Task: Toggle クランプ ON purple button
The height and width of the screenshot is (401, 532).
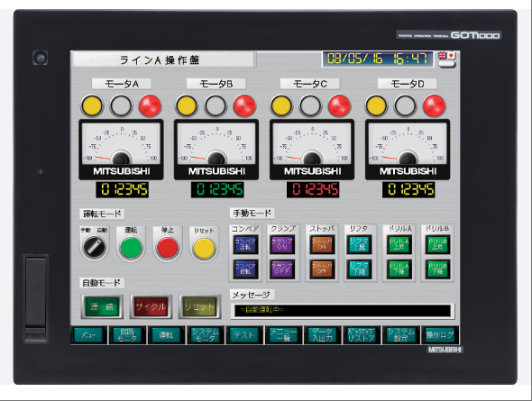Action: (282, 244)
